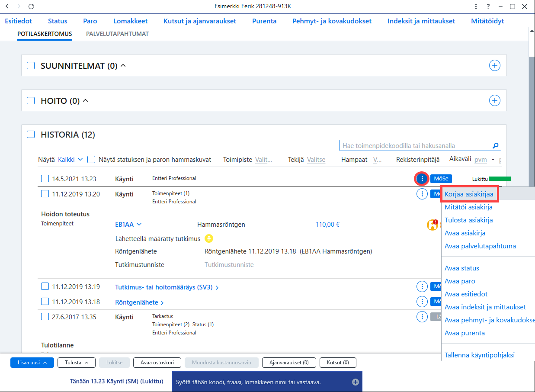This screenshot has height=392, width=535.
Task: Open the Tekijä Valitse dropdown
Action: 316,160
